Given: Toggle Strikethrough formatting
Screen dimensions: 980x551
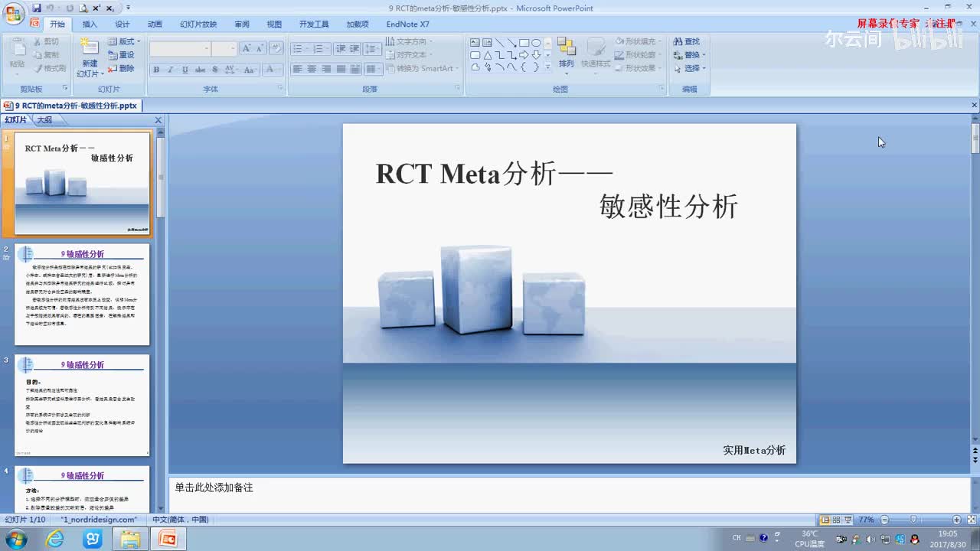Looking at the screenshot, I should 200,70.
